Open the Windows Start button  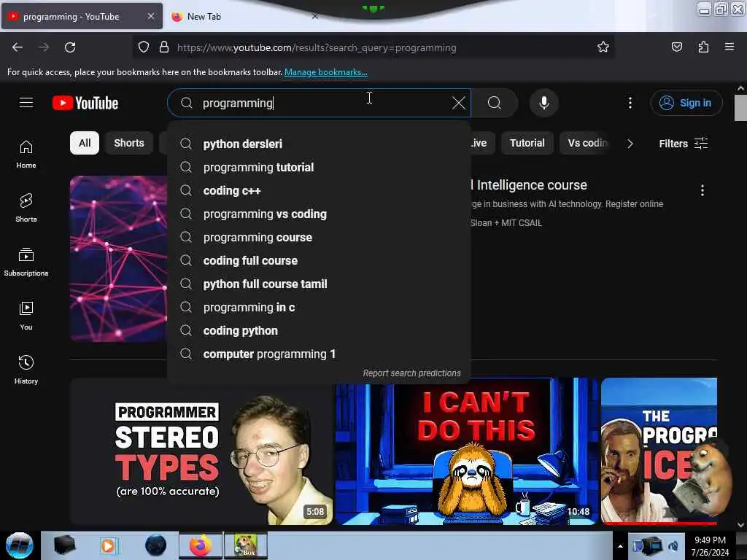[20, 545]
